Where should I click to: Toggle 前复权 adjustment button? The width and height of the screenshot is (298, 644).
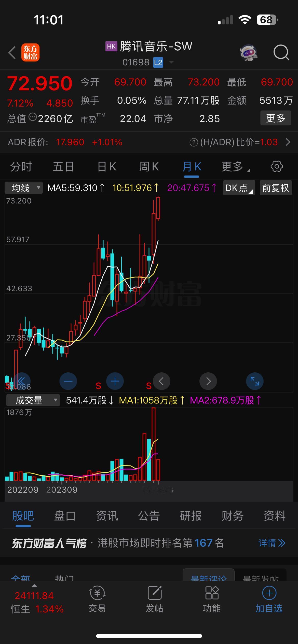pos(276,188)
